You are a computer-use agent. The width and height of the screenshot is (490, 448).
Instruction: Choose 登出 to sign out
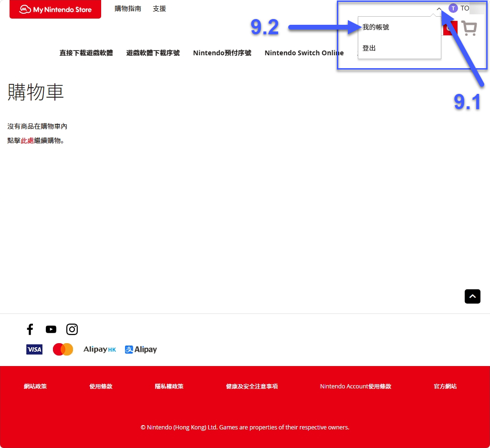pos(369,48)
